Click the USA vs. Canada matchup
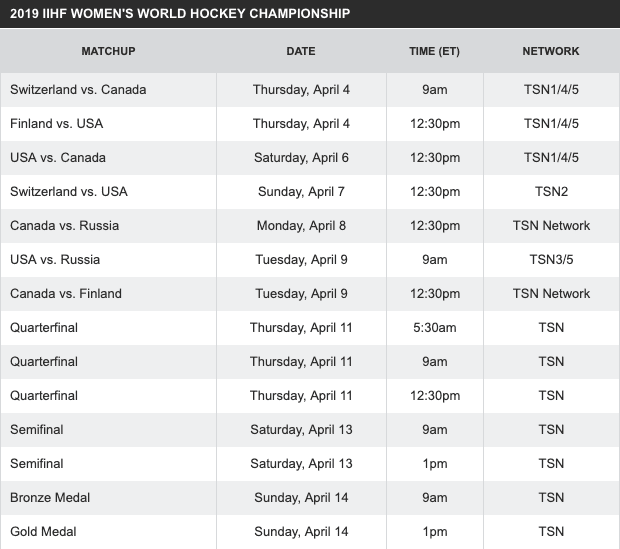The height and width of the screenshot is (549, 620). pos(58,157)
